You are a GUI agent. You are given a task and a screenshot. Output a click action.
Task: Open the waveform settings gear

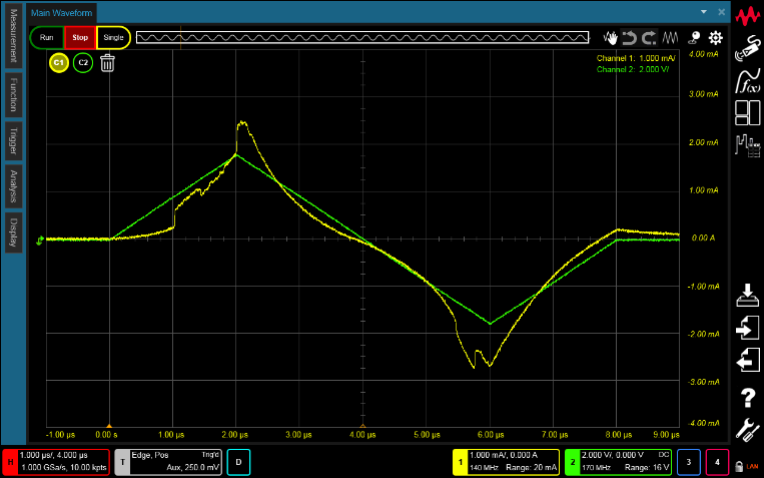pyautogui.click(x=716, y=38)
